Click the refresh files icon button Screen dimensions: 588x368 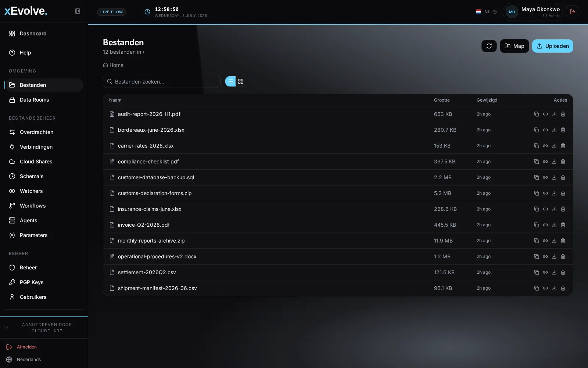tap(489, 46)
